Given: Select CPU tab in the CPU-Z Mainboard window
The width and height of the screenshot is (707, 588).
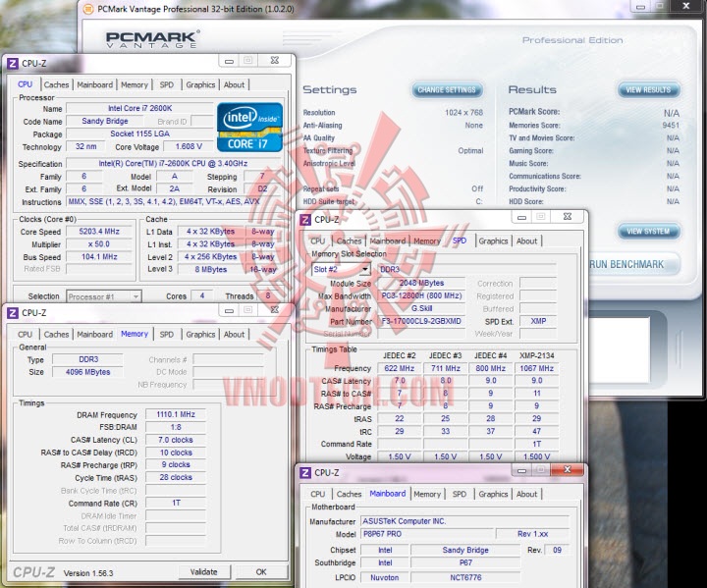Looking at the screenshot, I should pyautogui.click(x=318, y=494).
